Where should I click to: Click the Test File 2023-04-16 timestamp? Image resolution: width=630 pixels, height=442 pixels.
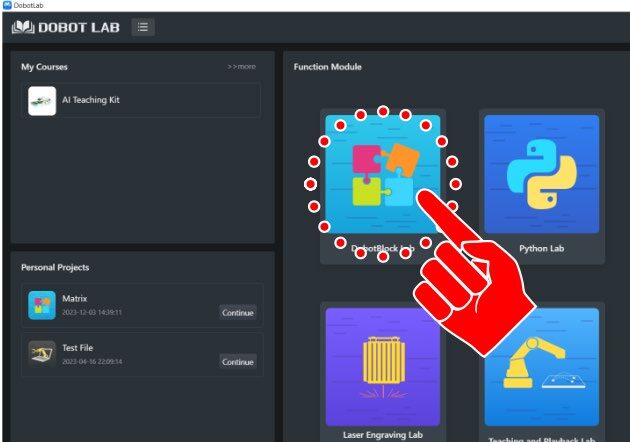[92, 362]
